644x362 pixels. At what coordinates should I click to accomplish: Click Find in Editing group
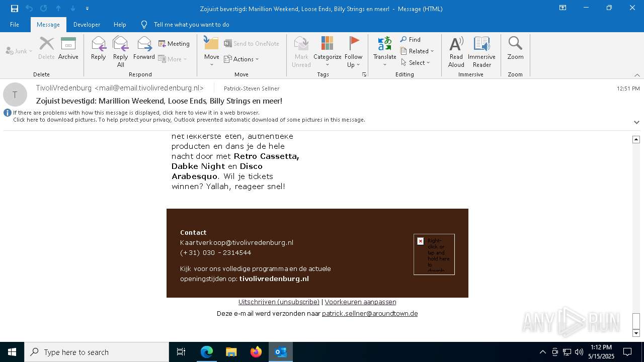click(411, 39)
